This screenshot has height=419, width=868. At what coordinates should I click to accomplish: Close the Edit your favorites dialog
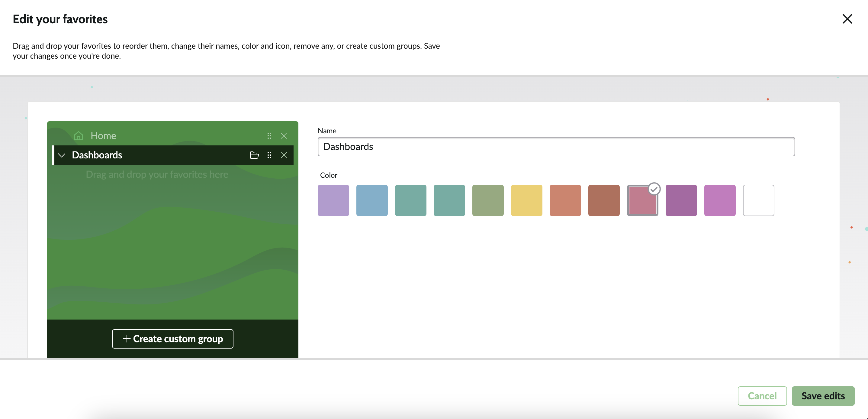[x=847, y=19]
